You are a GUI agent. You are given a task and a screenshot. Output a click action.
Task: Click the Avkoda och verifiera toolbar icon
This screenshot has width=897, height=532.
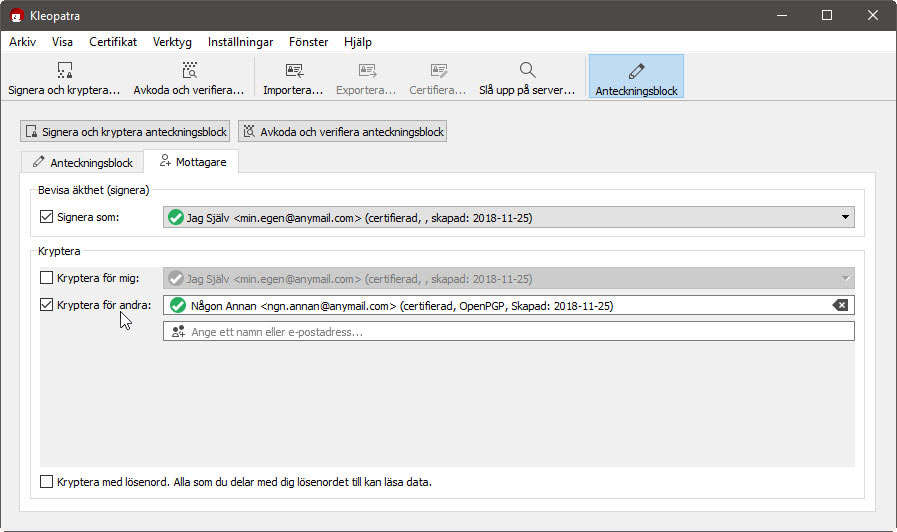pyautogui.click(x=189, y=70)
